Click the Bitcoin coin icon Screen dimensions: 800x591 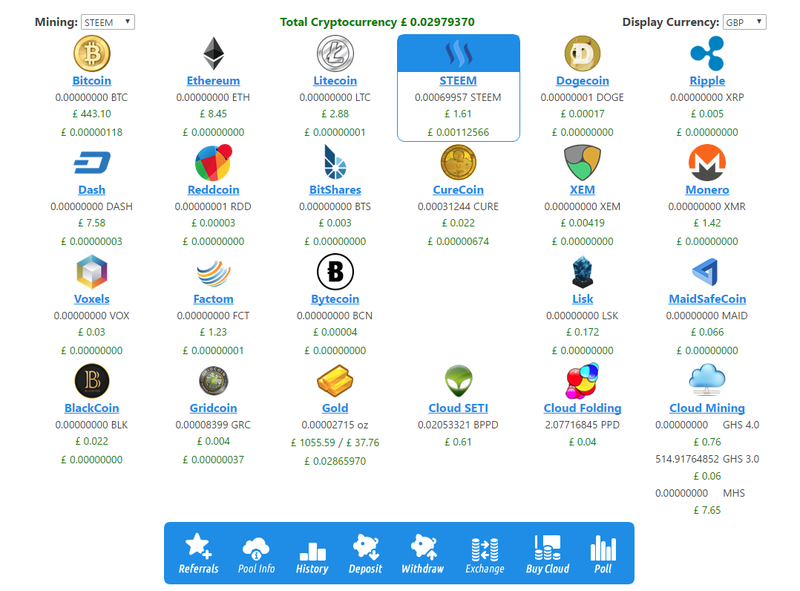(92, 53)
